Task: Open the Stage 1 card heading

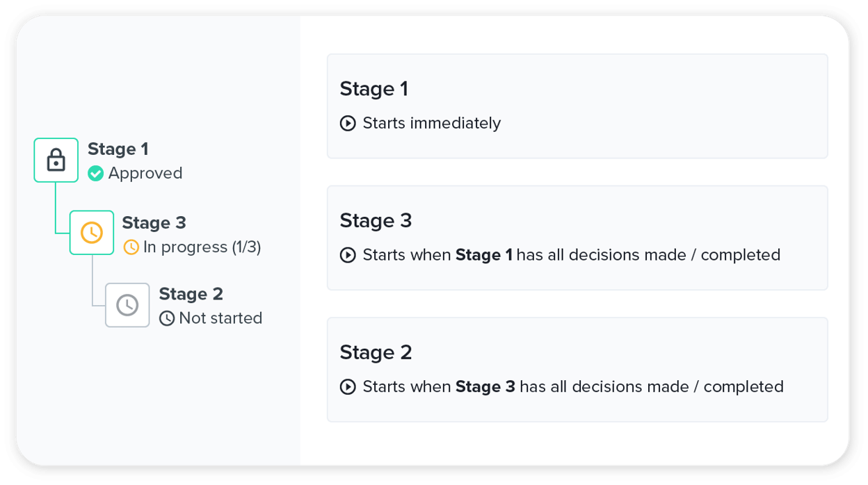Action: click(x=373, y=89)
